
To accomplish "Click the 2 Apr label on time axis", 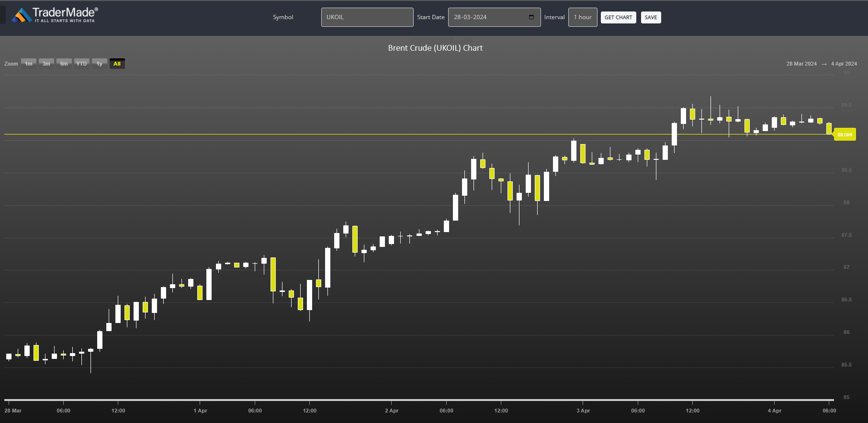I will [x=392, y=411].
